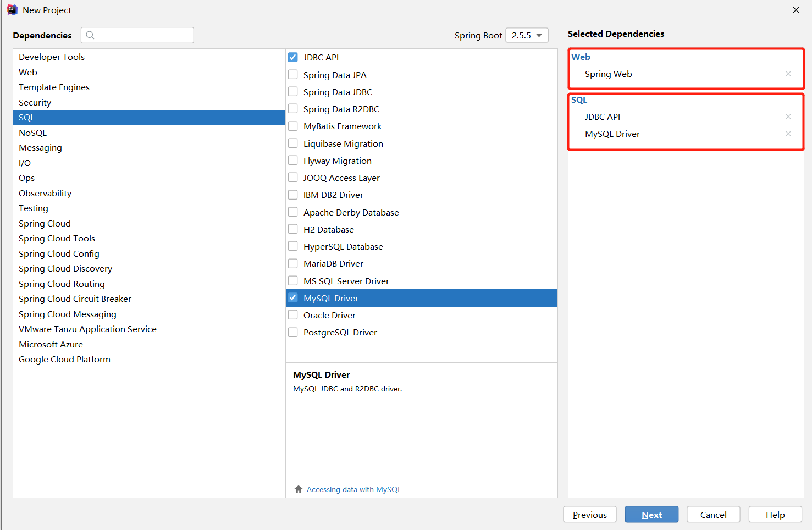Open Spring Cloud Messaging category

(x=149, y=314)
